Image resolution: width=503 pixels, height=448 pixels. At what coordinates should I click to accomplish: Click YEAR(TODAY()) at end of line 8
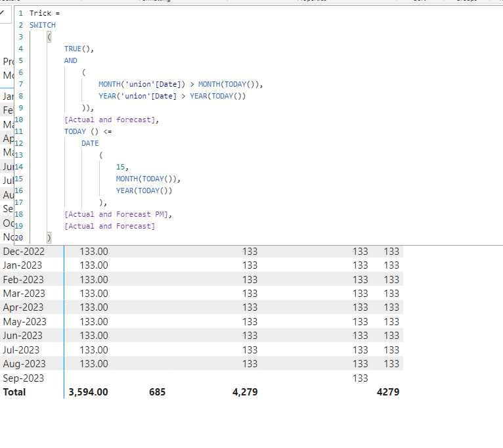coord(217,96)
